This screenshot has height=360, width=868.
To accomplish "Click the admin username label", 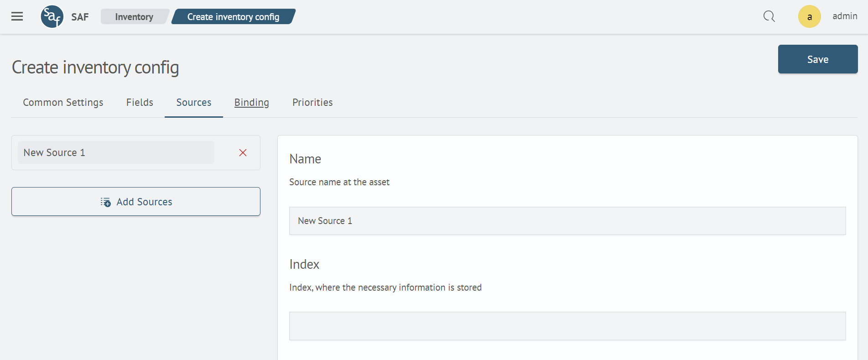I will click(x=845, y=16).
